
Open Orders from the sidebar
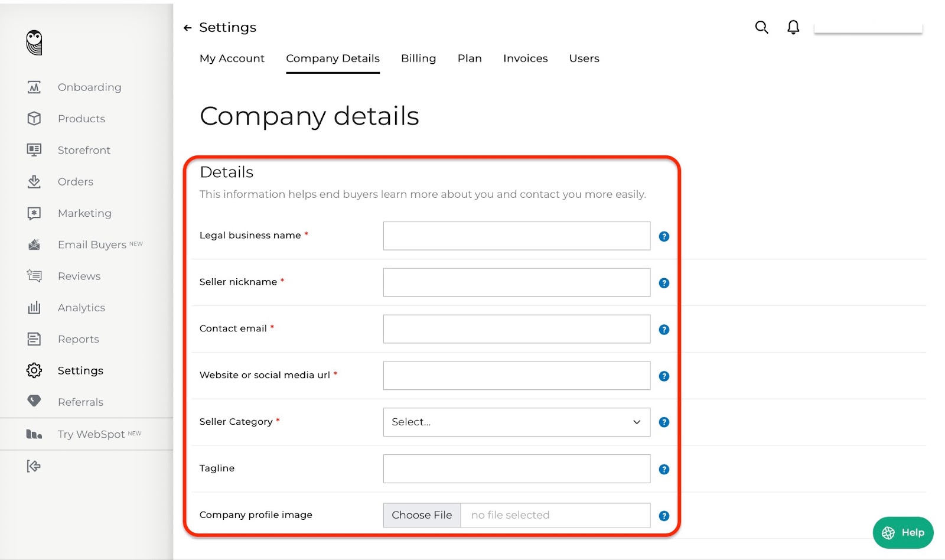pos(76,182)
